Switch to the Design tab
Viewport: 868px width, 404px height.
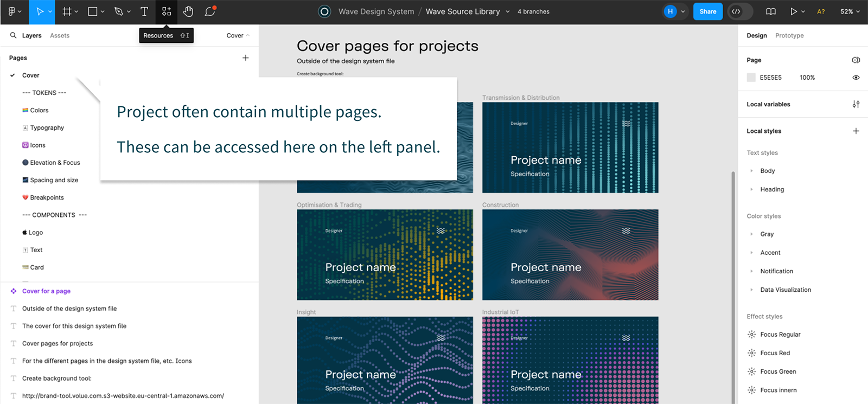tap(756, 35)
